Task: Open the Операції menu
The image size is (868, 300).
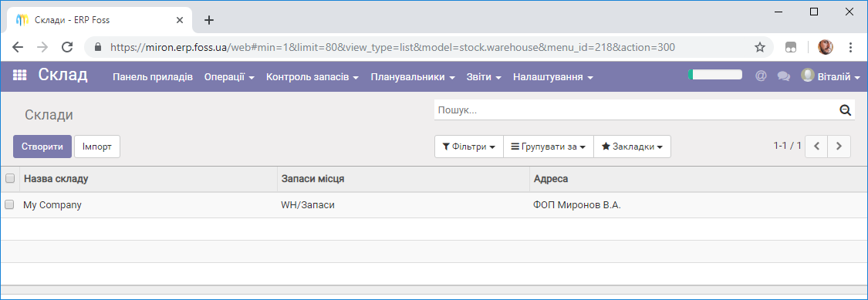Action: 229,77
